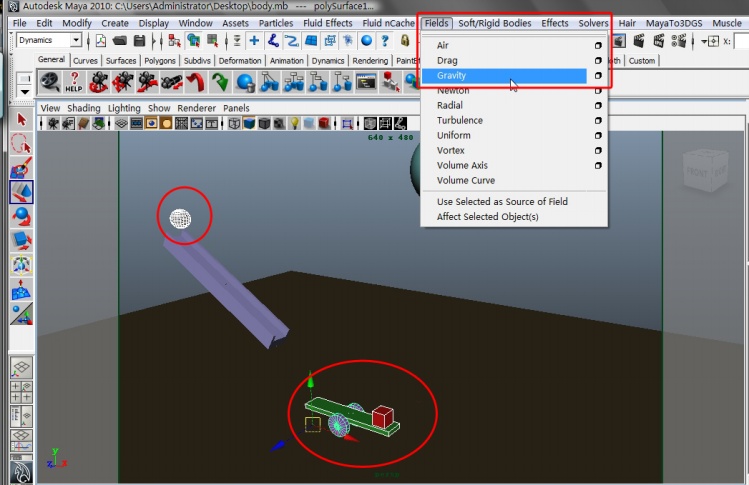
Task: Select the Universal Manipulator tool
Action: tap(21, 265)
